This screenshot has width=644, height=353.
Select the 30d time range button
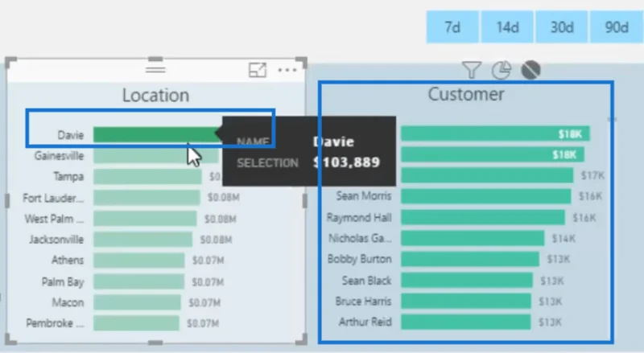click(562, 27)
